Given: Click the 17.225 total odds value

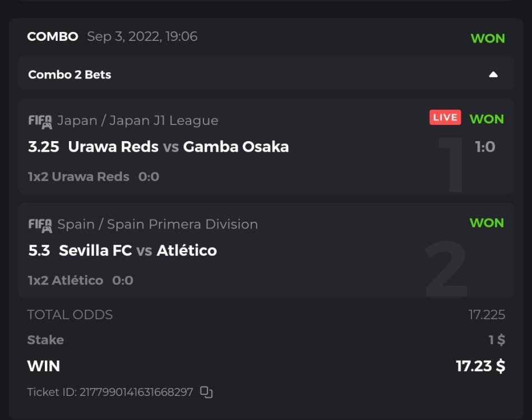Looking at the screenshot, I should click(487, 315).
